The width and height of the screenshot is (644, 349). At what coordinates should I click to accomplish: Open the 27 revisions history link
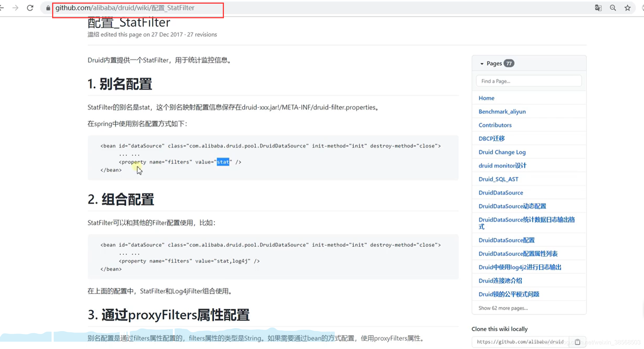point(202,34)
